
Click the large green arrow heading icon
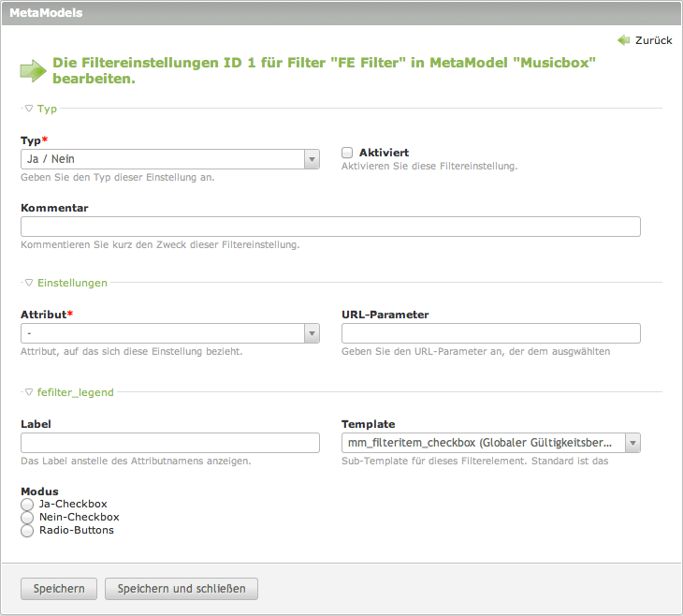[x=33, y=71]
